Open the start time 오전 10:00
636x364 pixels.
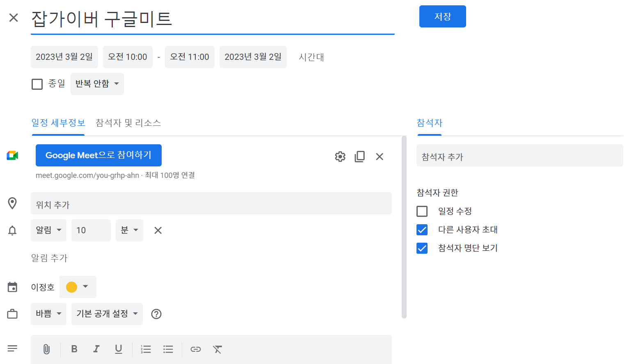pyautogui.click(x=128, y=57)
